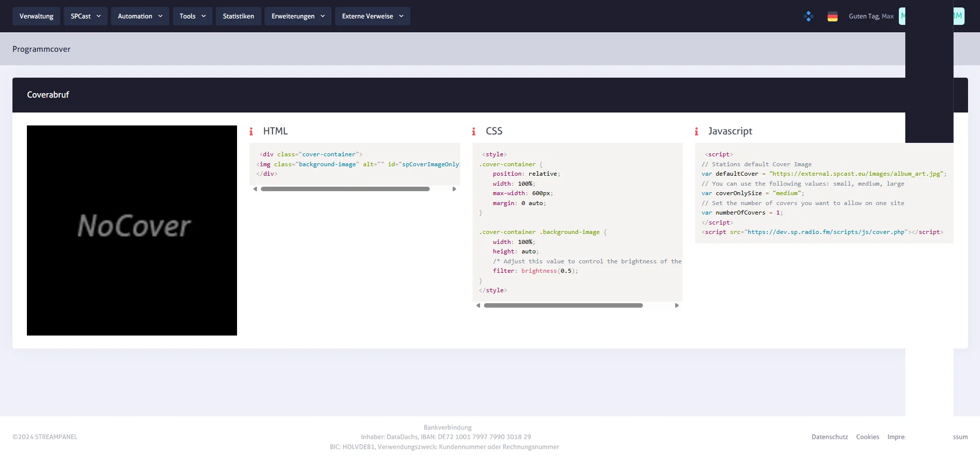Image resolution: width=980 pixels, height=458 pixels.
Task: Click the Javascript code snippet block
Action: pos(824,193)
